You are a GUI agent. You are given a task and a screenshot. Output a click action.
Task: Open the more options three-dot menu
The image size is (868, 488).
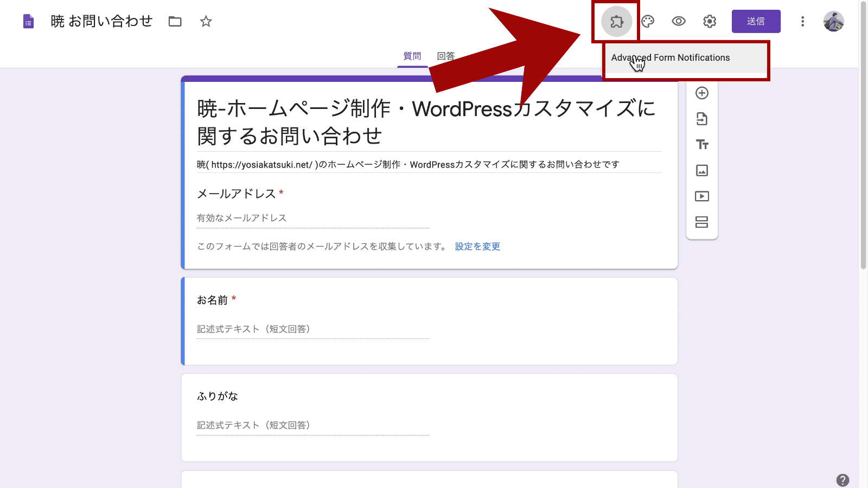[802, 21]
